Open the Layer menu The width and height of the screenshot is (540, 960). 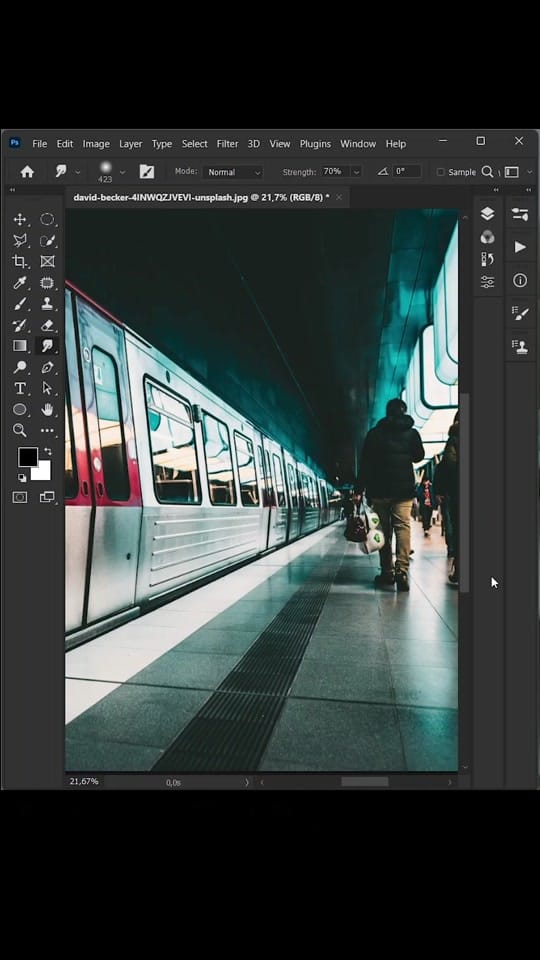(130, 144)
